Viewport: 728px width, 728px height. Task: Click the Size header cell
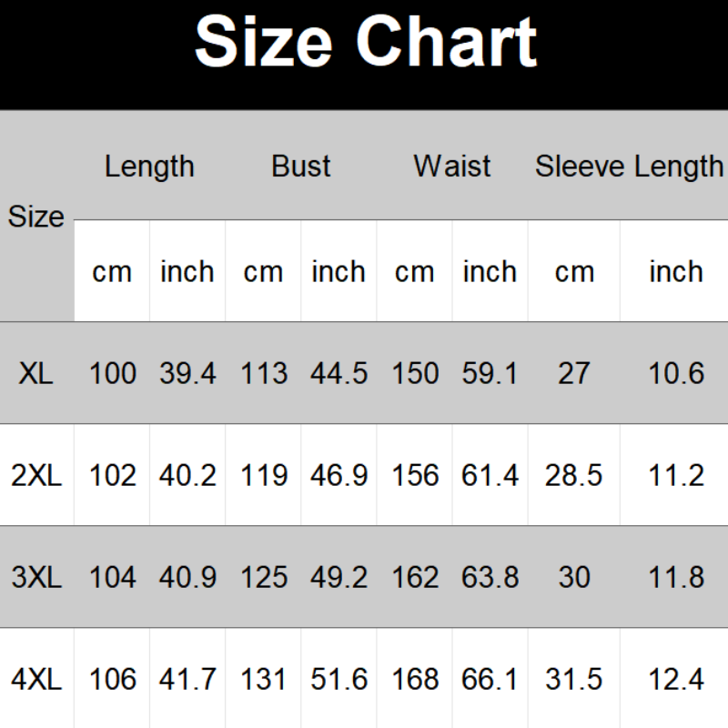tap(36, 217)
